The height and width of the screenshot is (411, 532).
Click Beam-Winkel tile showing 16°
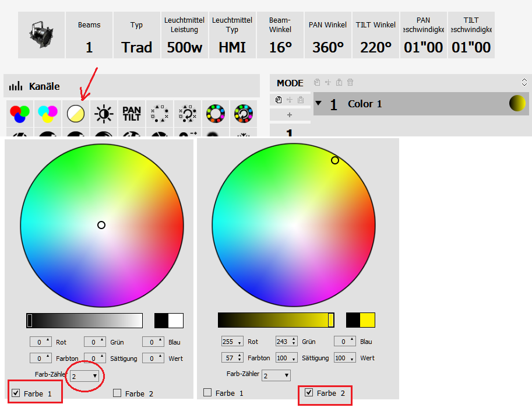(280, 35)
